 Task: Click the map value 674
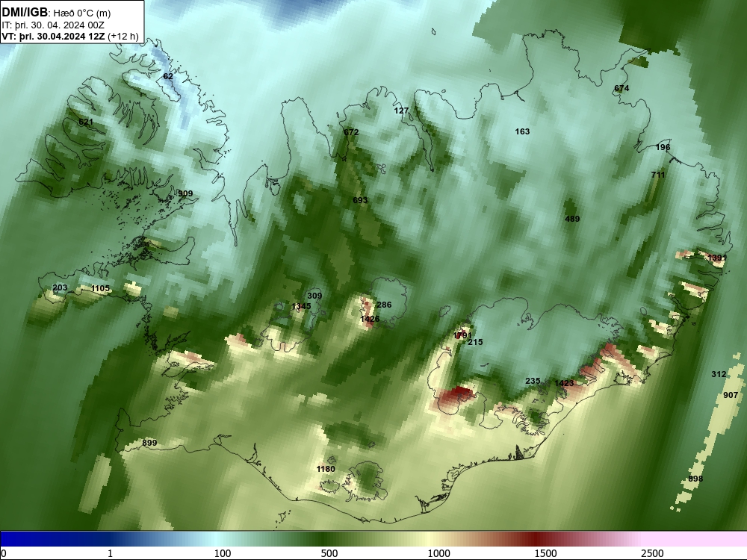coord(622,88)
